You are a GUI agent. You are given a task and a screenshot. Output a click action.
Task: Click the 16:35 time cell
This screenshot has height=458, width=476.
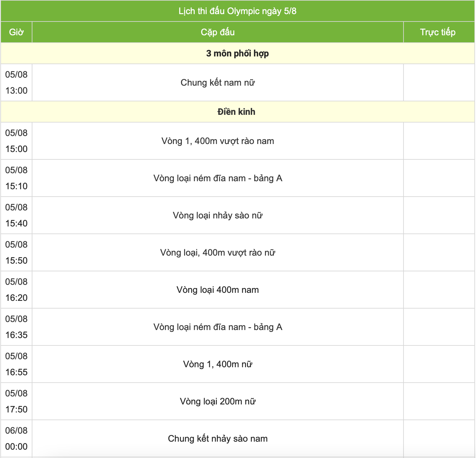point(16,327)
